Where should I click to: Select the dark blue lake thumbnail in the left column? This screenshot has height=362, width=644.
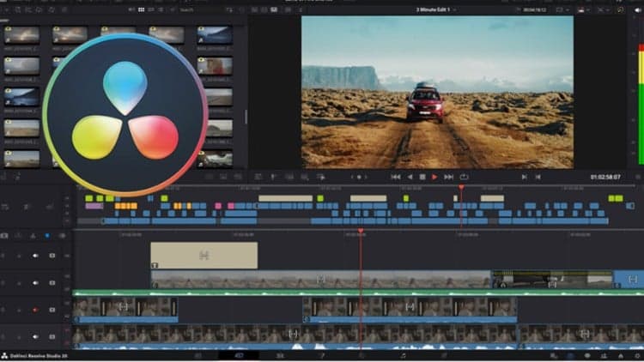point(21,97)
